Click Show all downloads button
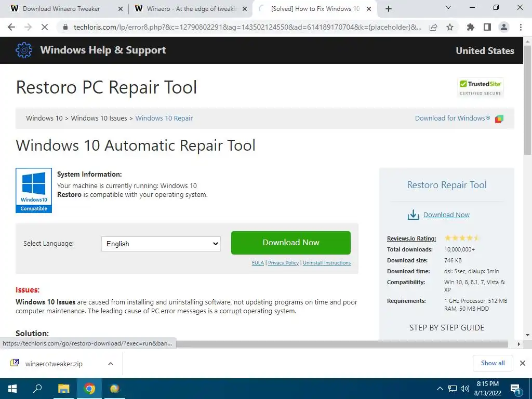 pyautogui.click(x=493, y=363)
